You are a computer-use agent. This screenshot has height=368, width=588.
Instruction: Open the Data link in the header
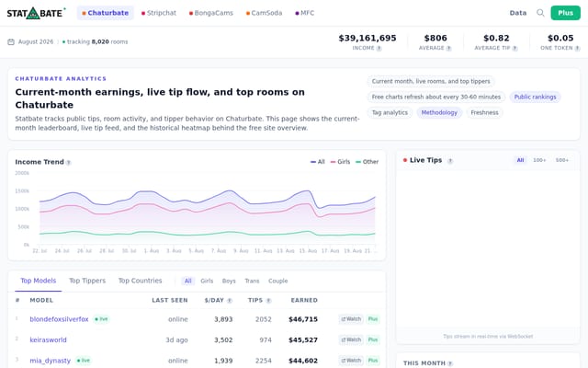click(x=518, y=13)
